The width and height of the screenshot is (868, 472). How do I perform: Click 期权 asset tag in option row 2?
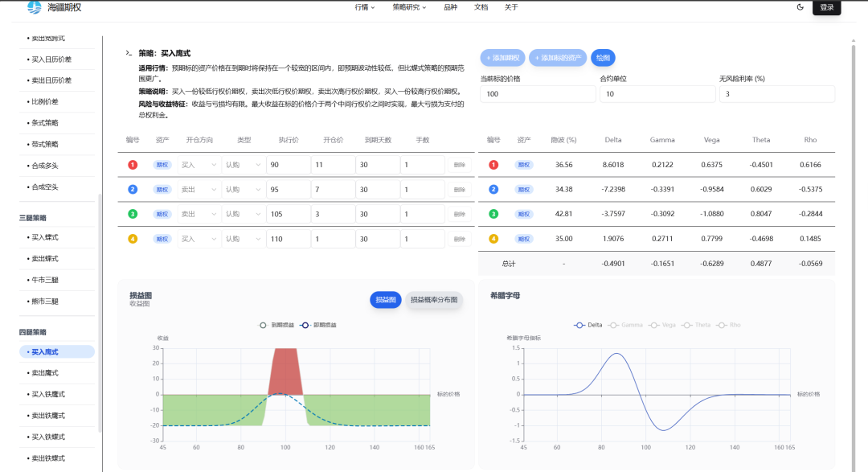(x=162, y=190)
